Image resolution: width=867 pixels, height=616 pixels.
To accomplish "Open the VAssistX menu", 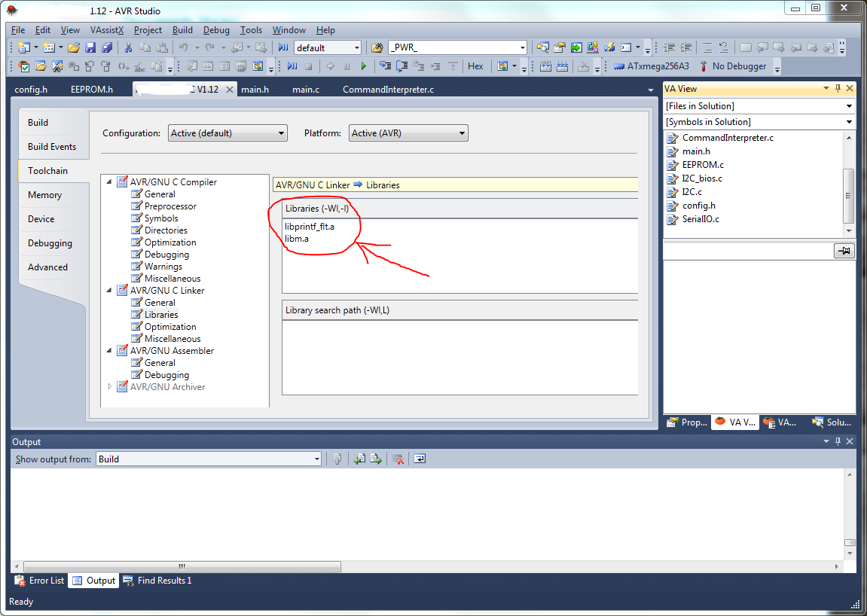I will pyautogui.click(x=107, y=30).
